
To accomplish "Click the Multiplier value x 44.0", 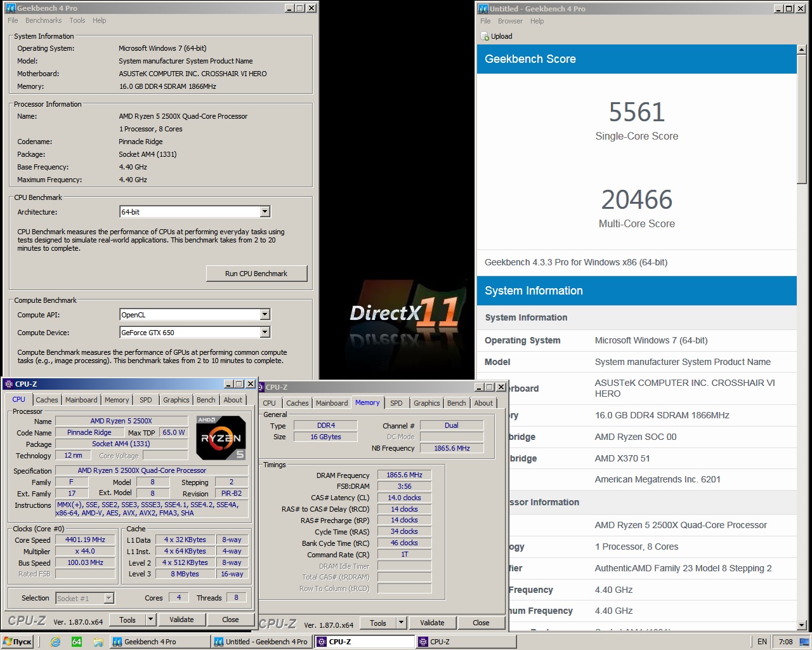I will [x=85, y=551].
